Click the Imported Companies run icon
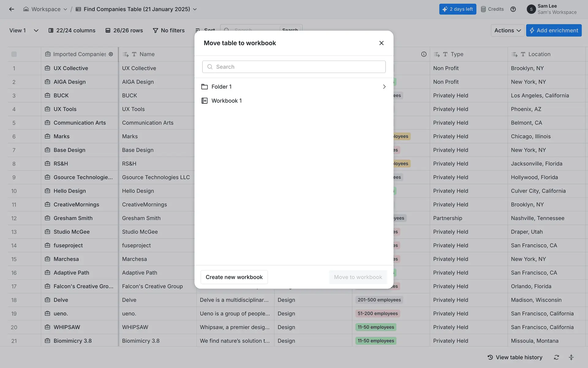The width and height of the screenshot is (588, 368). pos(111,54)
